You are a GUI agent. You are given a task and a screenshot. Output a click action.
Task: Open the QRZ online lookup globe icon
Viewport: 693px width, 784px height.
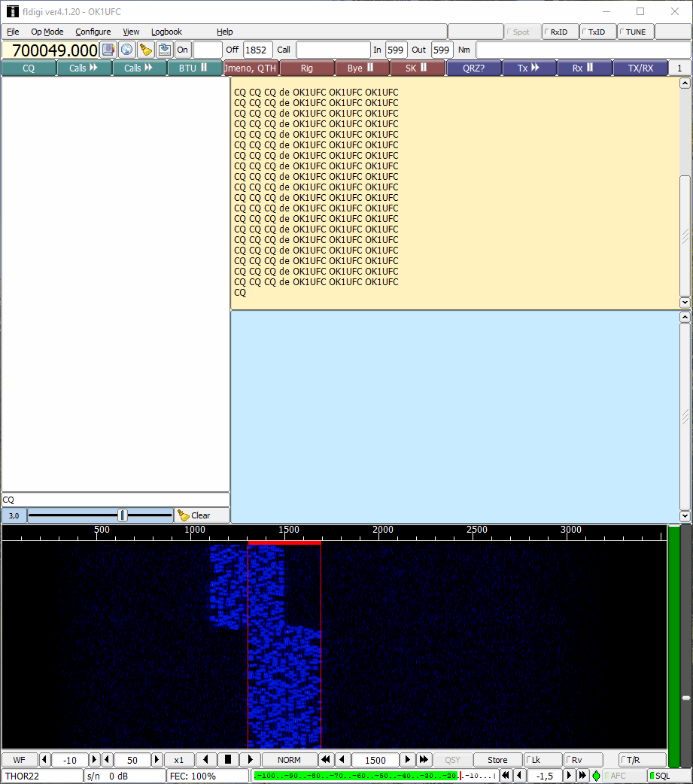[127, 50]
